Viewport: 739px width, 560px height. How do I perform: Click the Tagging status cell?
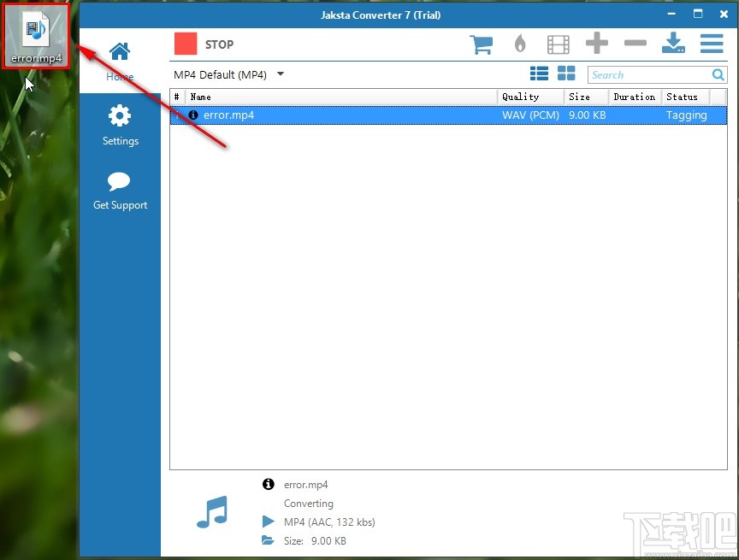click(687, 115)
